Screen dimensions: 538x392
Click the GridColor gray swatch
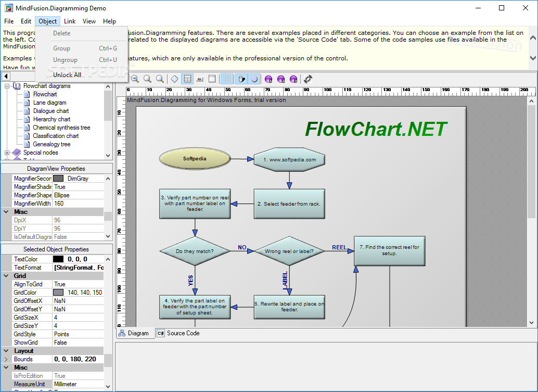(x=58, y=293)
